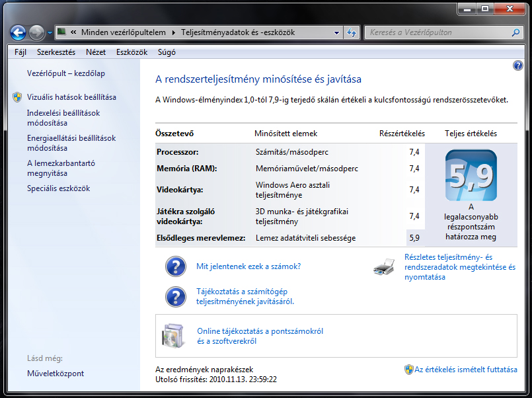Click 'Utolsó frissítés: 2010.11.13. 23:59:22' text
Viewport: 532px width, 398px height.
click(x=216, y=379)
